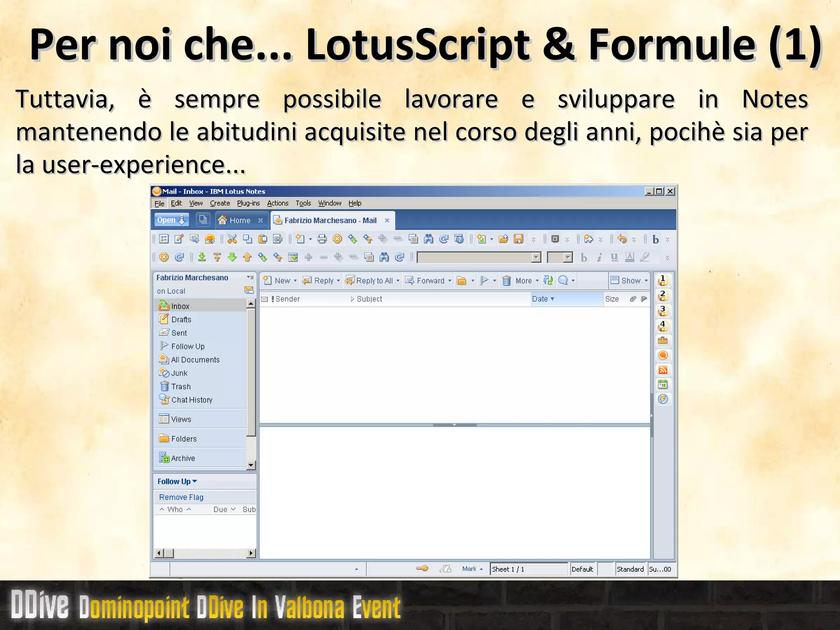Click the orange RSS feeds icon
Screen dimensions: 840x630
(663, 370)
